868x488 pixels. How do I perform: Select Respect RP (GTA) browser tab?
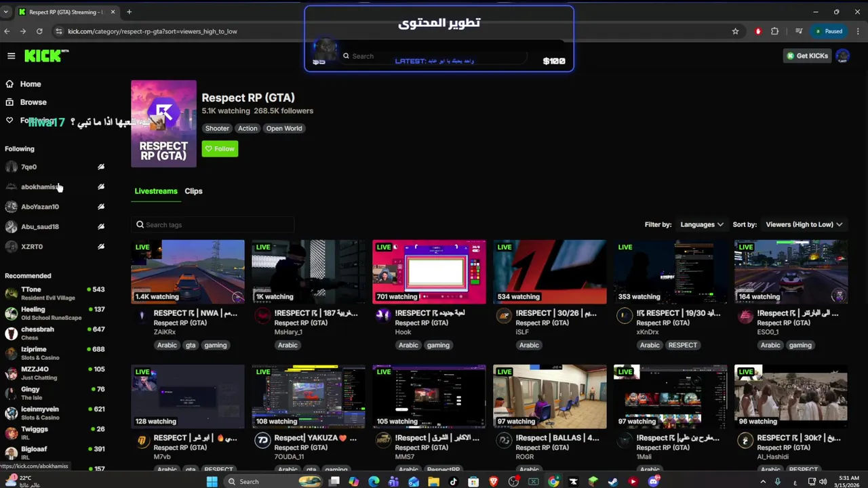66,12
